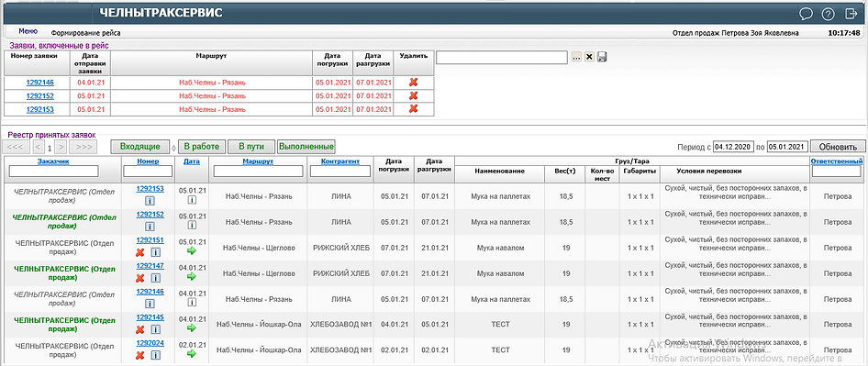
Task: Focus the Контрагент filter field
Action: pyautogui.click(x=339, y=172)
